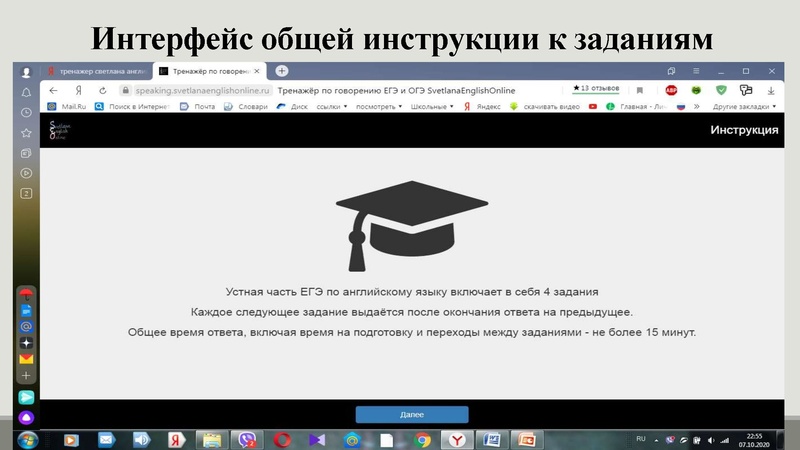This screenshot has height=450, width=800.
Task: Open the downloads arrow icon
Action: click(771, 91)
